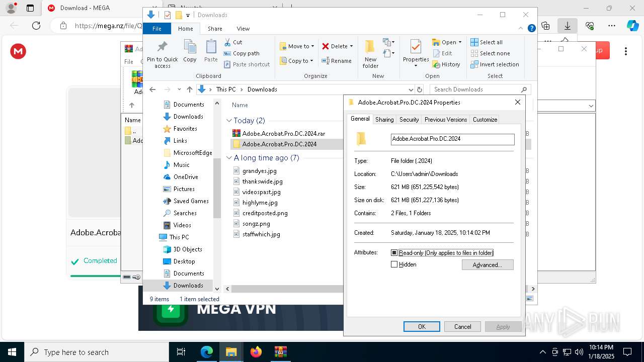Select OneDrive in navigation pane
The height and width of the screenshot is (362, 644).
186,177
